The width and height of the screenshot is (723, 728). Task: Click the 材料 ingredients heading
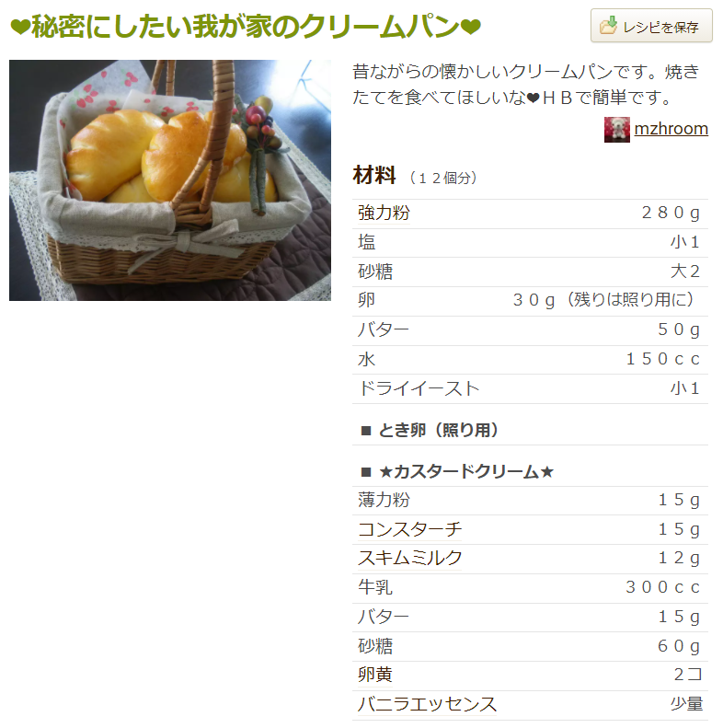[374, 176]
